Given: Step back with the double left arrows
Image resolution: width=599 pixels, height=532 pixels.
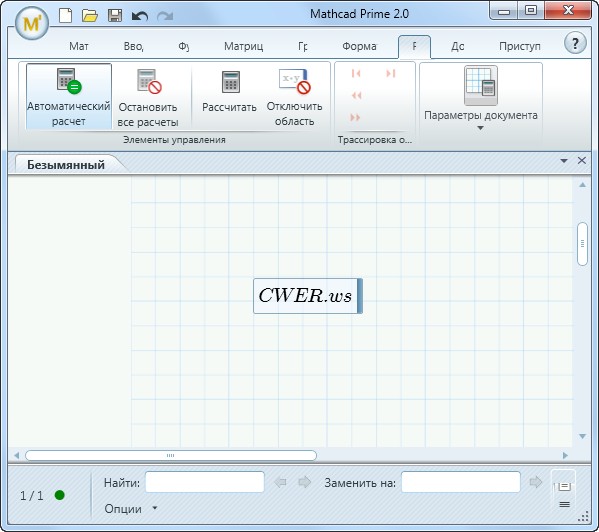Looking at the screenshot, I should 356,95.
